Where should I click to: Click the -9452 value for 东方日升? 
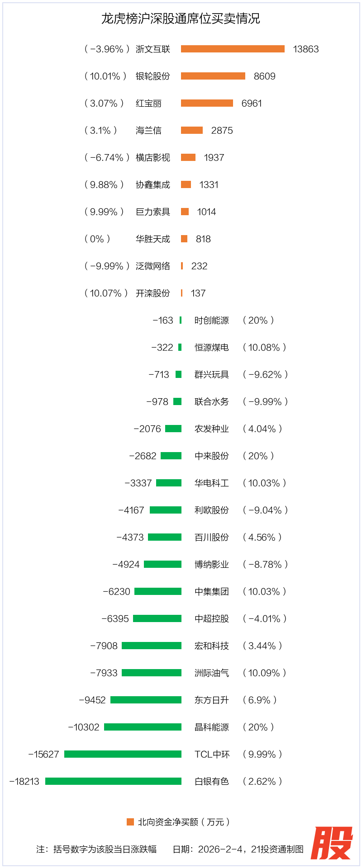point(92,700)
